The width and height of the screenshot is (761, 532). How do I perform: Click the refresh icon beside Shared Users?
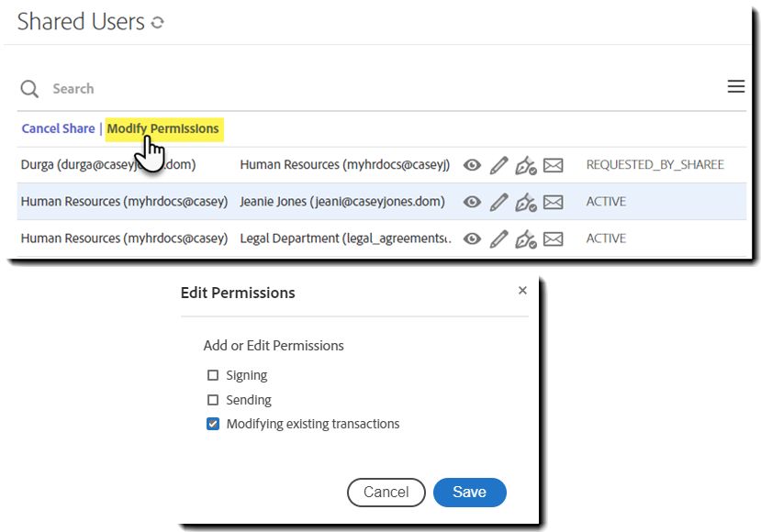click(158, 23)
